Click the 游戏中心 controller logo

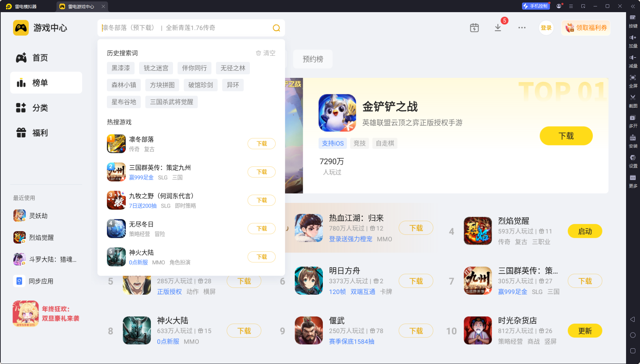point(21,28)
